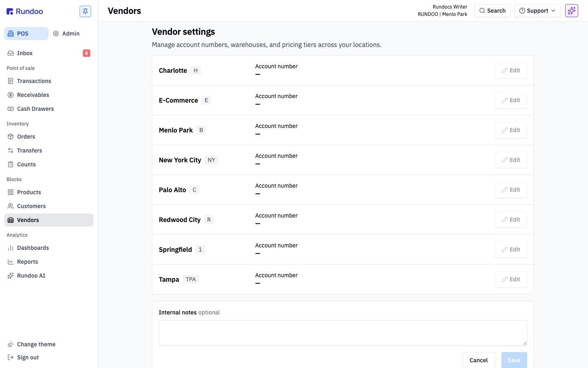Select the Transfers menu item
The width and height of the screenshot is (588, 368).
tap(49, 150)
